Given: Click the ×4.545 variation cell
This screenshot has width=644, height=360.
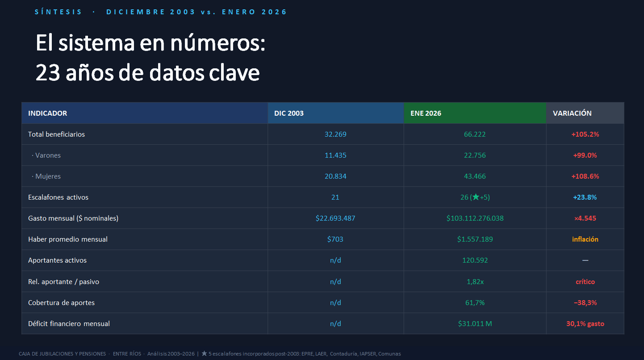Looking at the screenshot, I should tap(585, 218).
